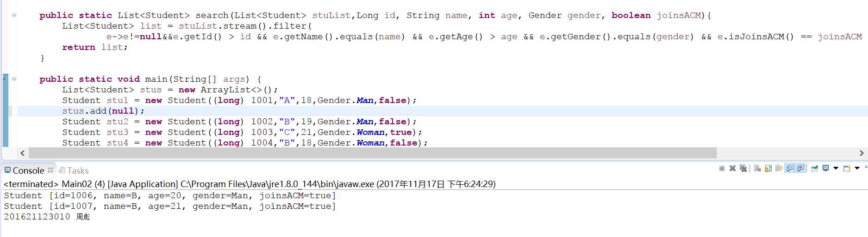Click the Open Console icon
The image size is (868, 237).
point(847,168)
